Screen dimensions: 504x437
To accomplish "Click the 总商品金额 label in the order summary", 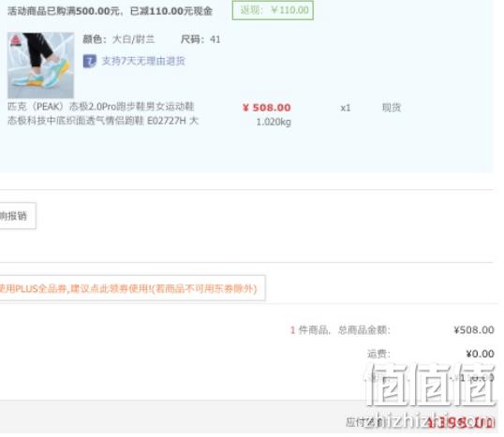I will [x=363, y=329].
